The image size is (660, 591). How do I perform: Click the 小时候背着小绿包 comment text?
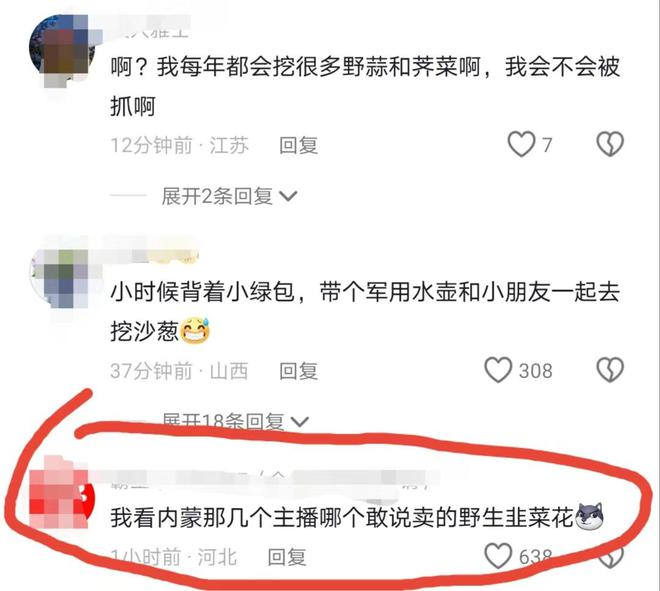pos(365,311)
